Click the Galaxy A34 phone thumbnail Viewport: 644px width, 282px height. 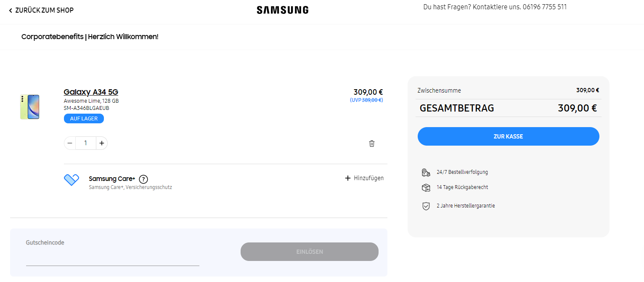(29, 107)
